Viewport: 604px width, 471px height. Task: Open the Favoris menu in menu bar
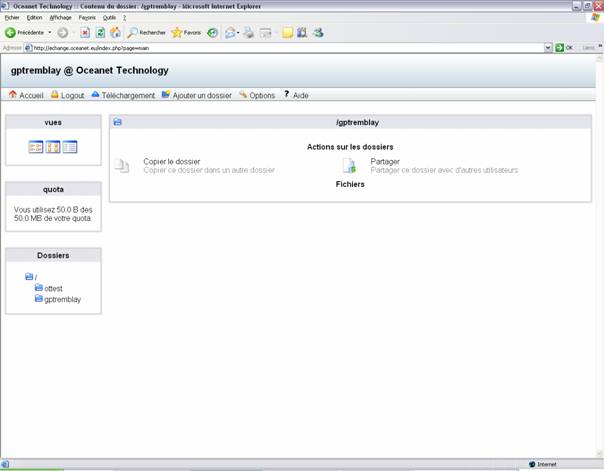click(87, 18)
